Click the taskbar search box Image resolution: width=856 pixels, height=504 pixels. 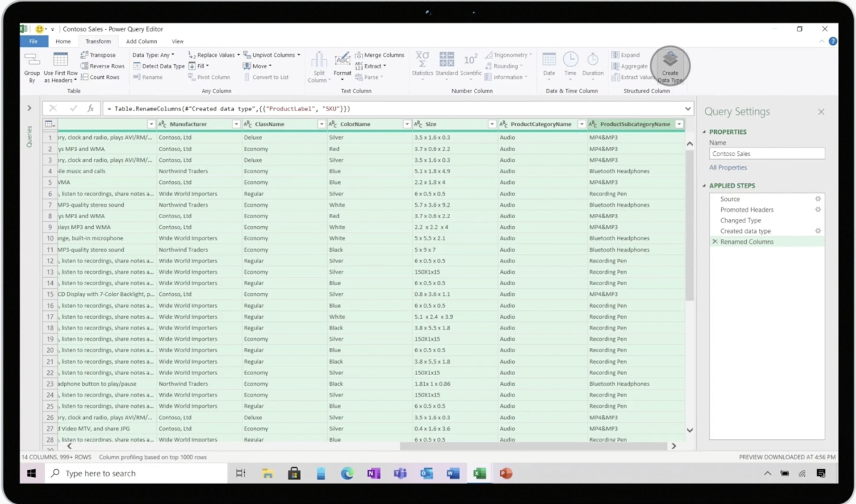[136, 473]
